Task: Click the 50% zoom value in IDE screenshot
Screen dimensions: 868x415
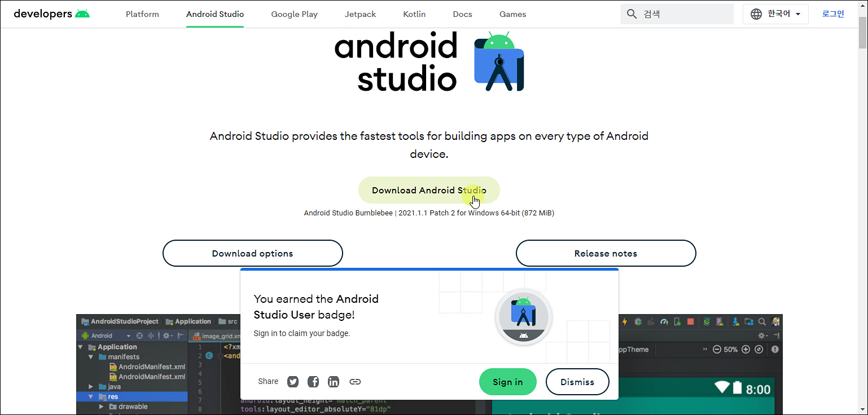Action: 731,349
